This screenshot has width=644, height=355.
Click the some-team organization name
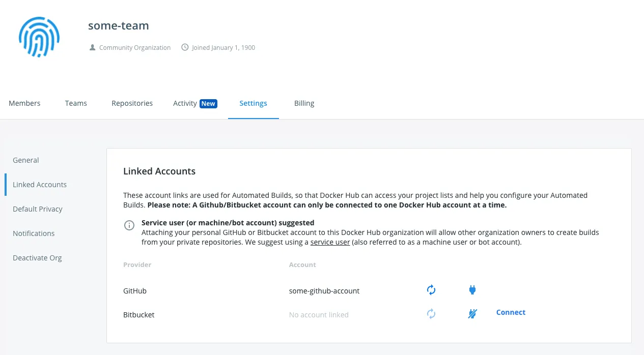click(119, 25)
